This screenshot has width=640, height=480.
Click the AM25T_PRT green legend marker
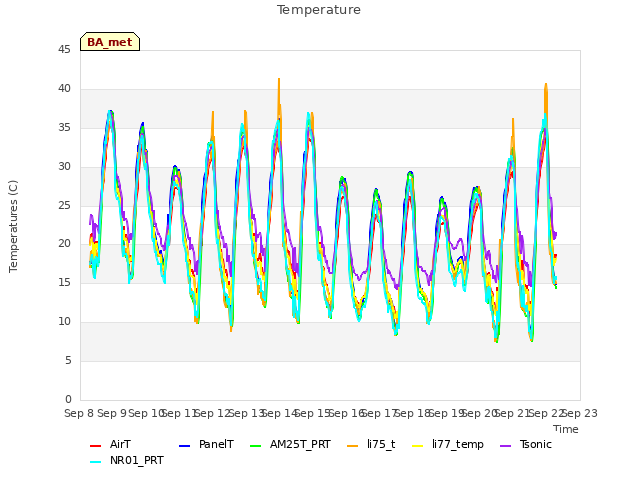coord(256,446)
